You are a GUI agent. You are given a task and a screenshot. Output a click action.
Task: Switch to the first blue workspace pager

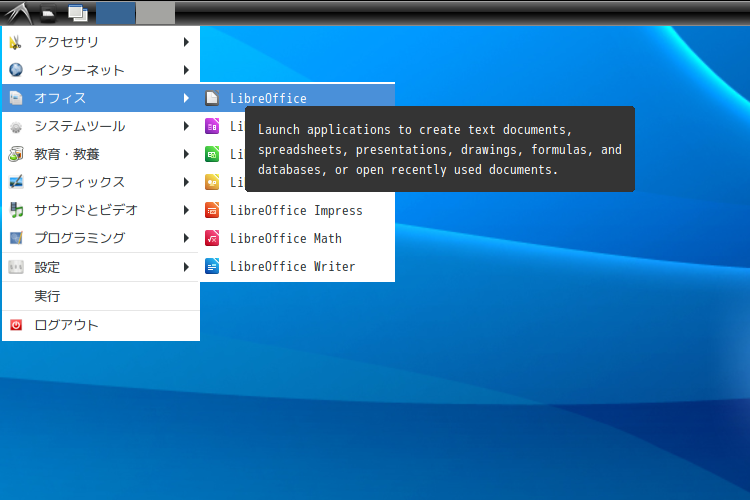(x=116, y=13)
